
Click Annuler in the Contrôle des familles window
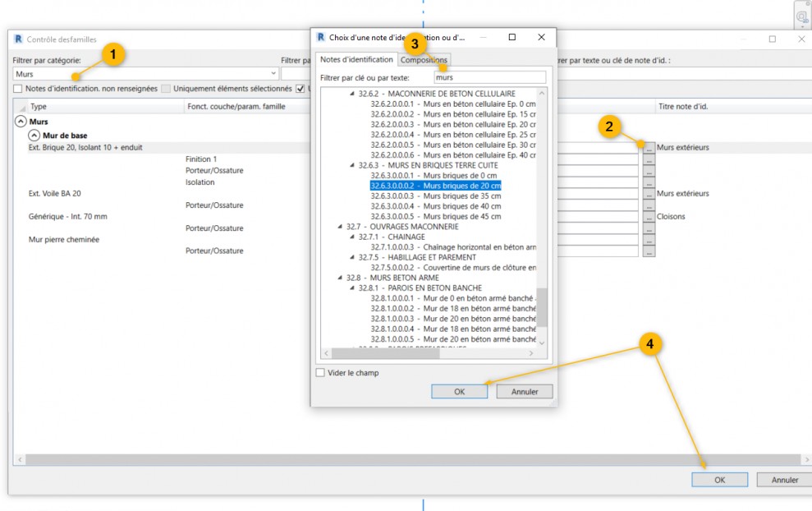(785, 480)
